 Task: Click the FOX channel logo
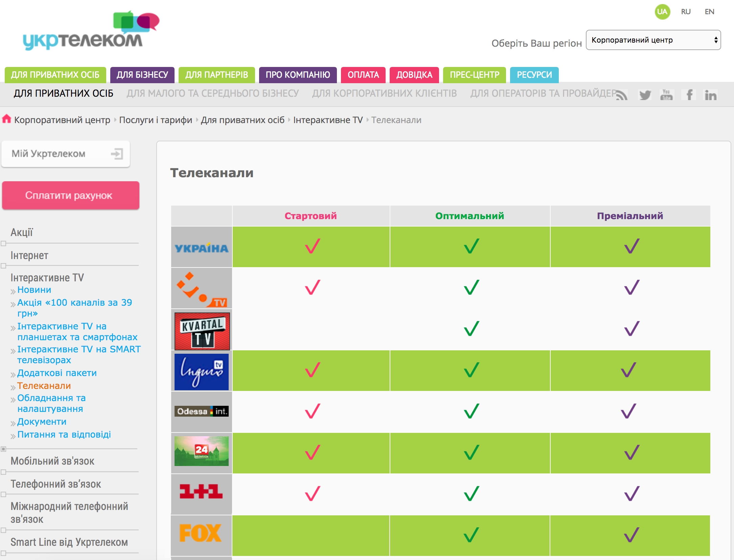click(201, 533)
